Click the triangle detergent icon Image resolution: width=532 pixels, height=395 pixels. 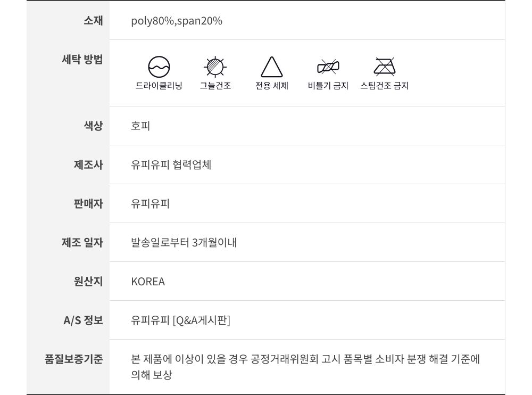[x=271, y=67]
